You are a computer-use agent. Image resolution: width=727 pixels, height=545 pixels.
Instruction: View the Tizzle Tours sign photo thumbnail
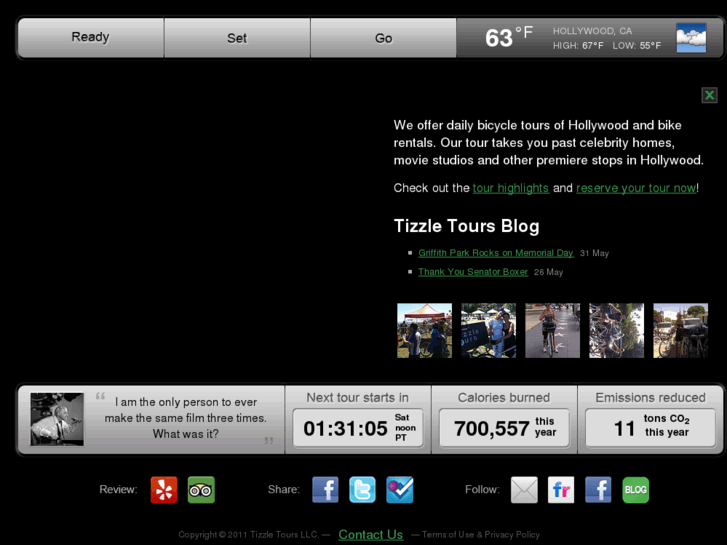(488, 330)
